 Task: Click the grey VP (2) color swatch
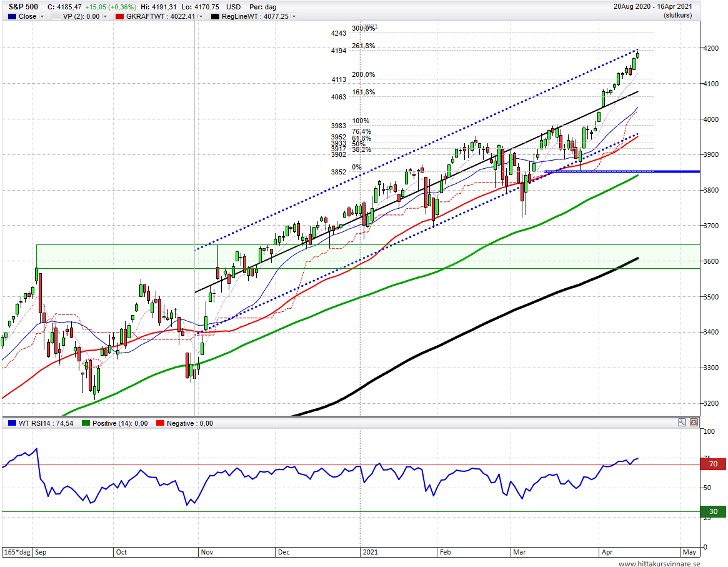coord(56,16)
